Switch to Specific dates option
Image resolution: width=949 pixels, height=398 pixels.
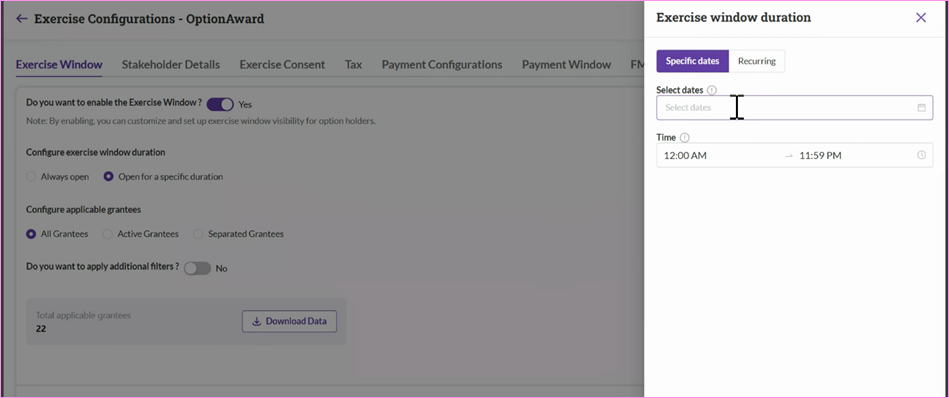[692, 61]
